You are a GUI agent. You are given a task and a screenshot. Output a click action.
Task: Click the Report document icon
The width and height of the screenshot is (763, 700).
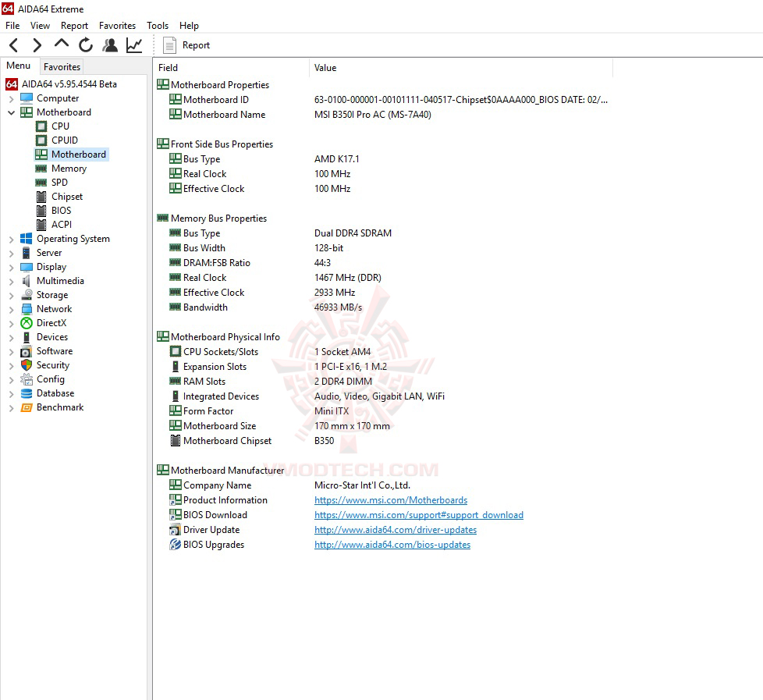coord(169,45)
